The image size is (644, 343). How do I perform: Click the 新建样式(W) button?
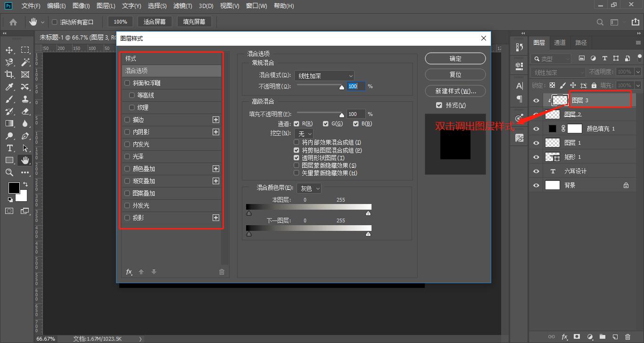point(454,90)
